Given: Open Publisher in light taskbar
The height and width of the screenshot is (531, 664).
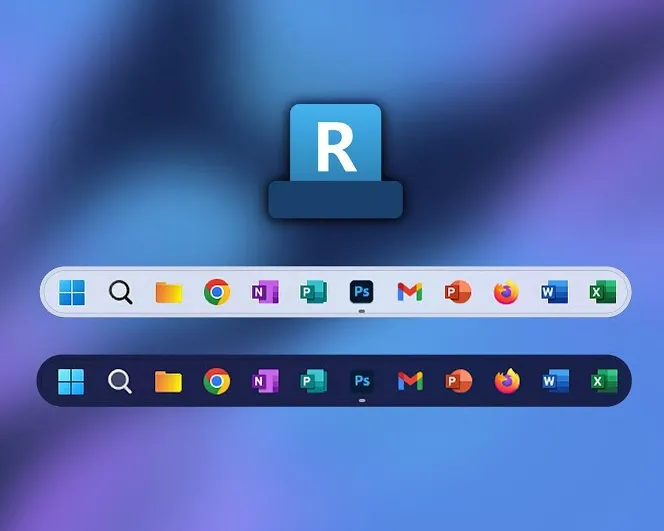Looking at the screenshot, I should 313,292.
